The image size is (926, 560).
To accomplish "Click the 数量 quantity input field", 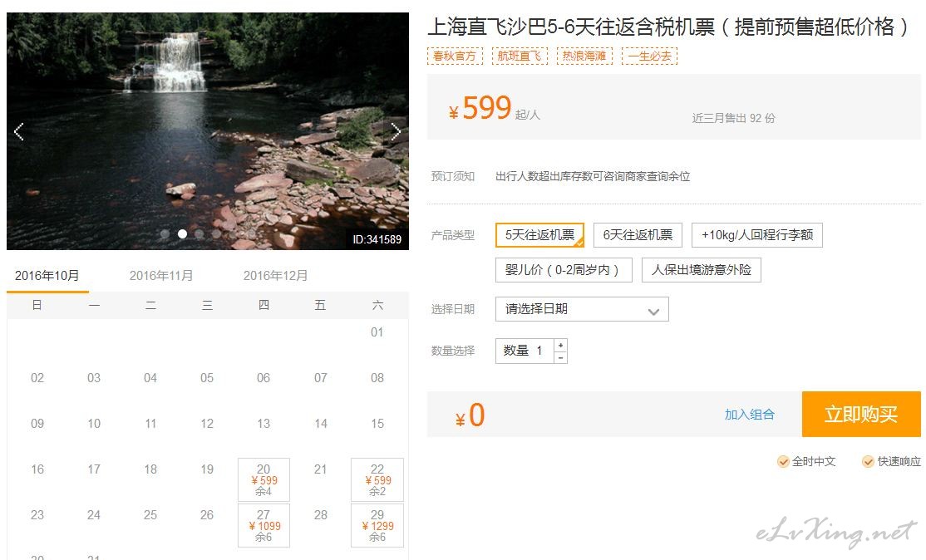I will 525,351.
